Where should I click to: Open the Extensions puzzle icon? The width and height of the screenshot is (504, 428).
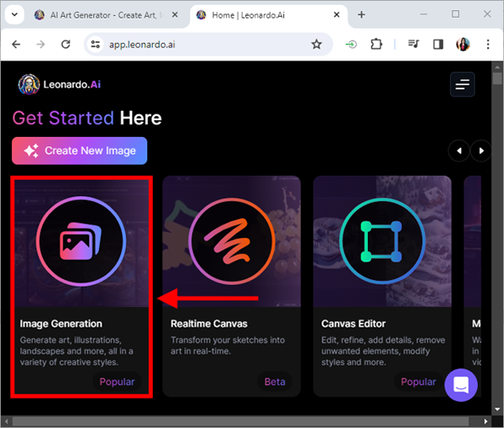[376, 44]
